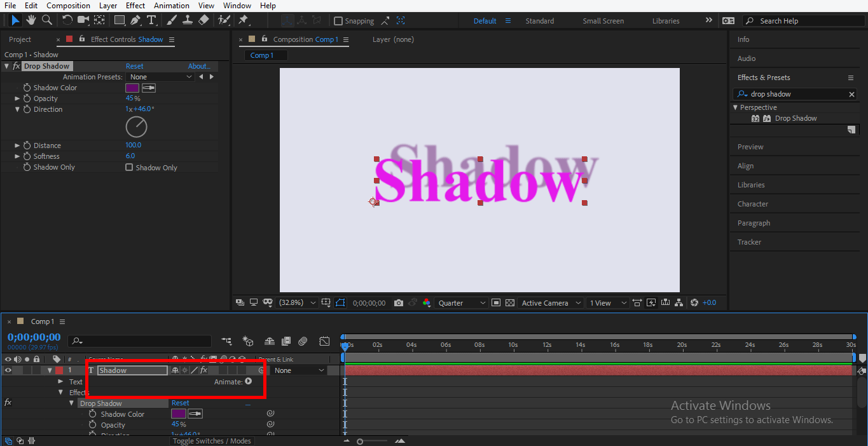868x446 pixels.
Task: Click the Take Snapshot camera icon
Action: click(399, 303)
